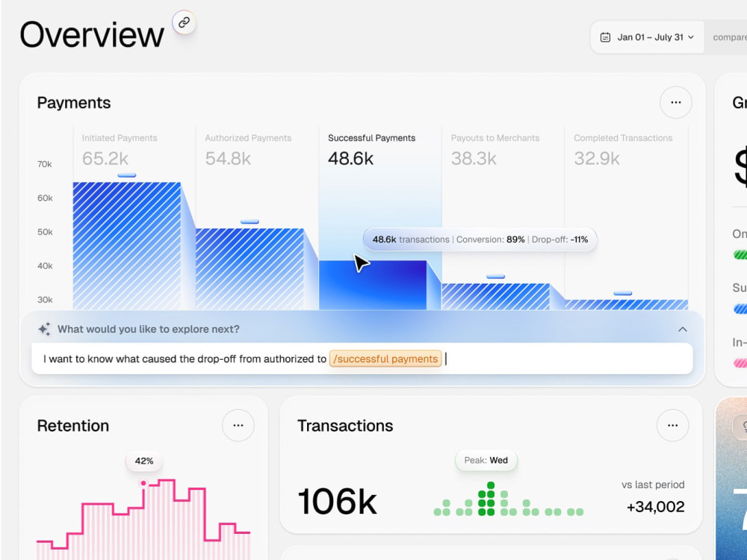This screenshot has height=560, width=747.
Task: Open the Jan 01 – July 31 date range dropdown
Action: pos(647,37)
